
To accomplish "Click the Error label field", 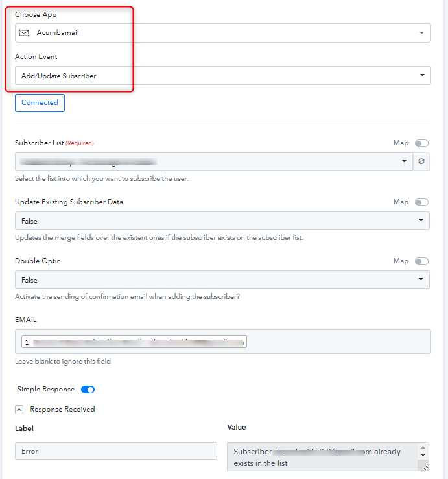I will (x=116, y=451).
